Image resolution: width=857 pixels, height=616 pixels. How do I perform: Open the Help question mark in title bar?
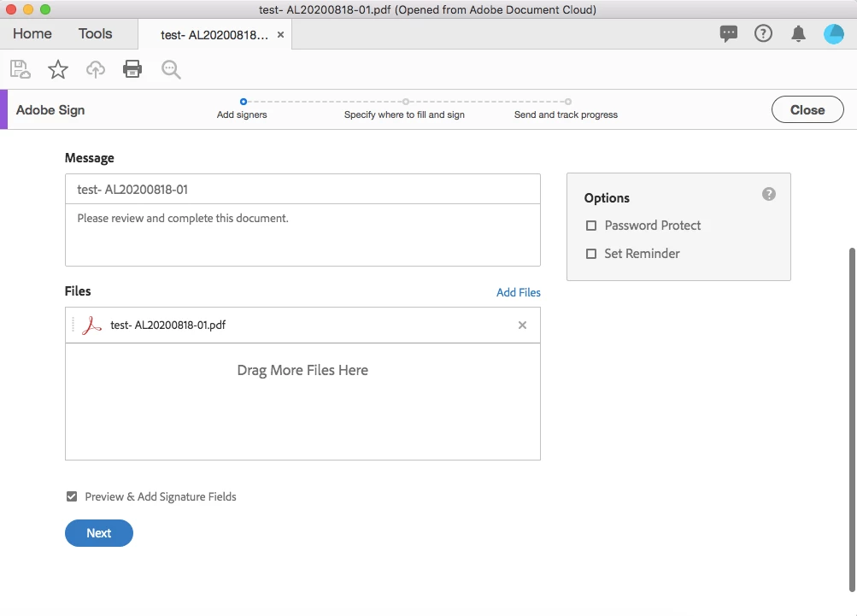coord(764,34)
